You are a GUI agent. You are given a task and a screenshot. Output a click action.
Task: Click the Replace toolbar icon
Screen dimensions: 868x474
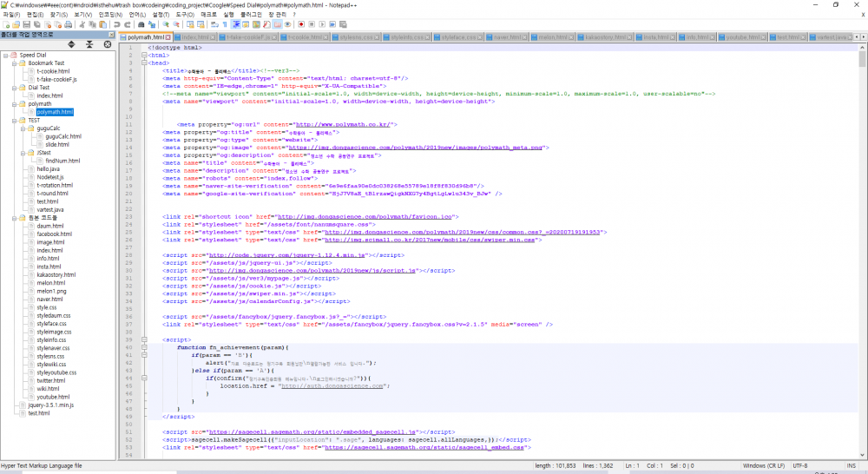tap(152, 24)
